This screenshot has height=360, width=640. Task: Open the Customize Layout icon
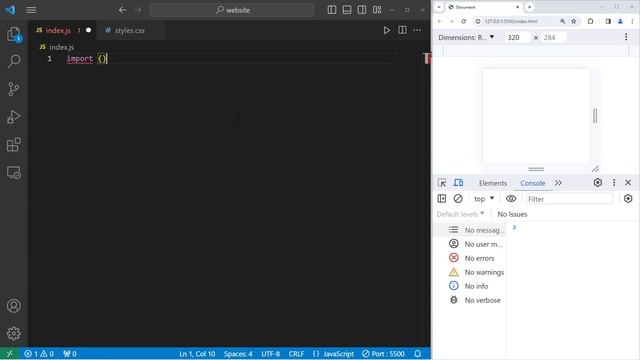377,10
